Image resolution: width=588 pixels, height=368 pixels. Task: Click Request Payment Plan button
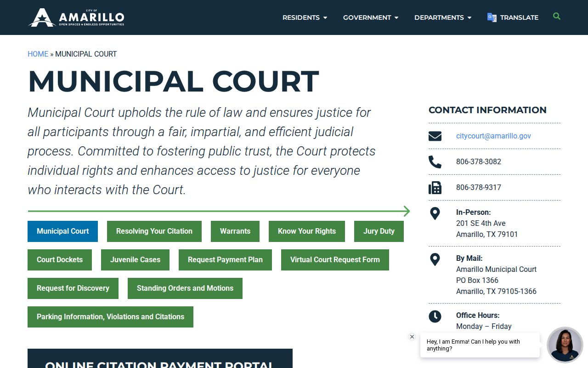click(225, 260)
